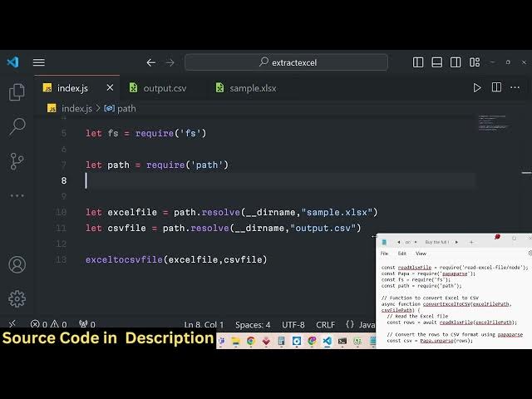Open the Manage gear settings icon
Viewport: 532px width, 399px height.
[17, 298]
